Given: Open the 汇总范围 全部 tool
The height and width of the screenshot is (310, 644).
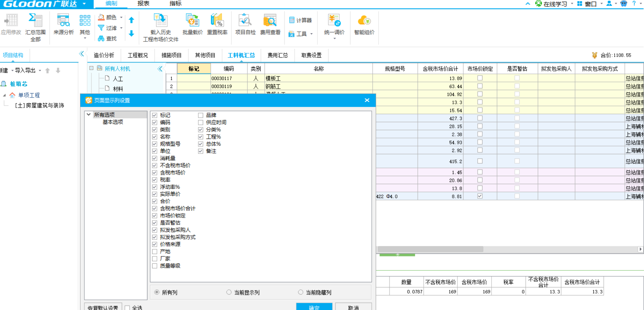Looking at the screenshot, I should pos(35,28).
